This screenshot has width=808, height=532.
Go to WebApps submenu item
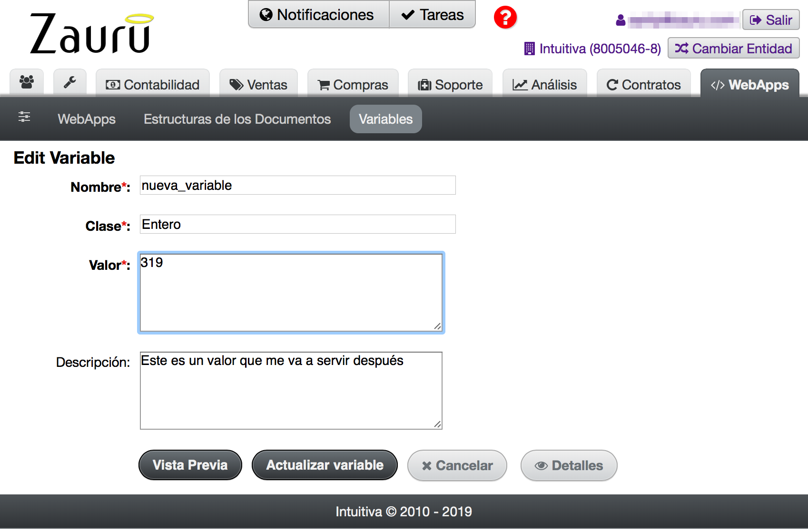(x=87, y=119)
